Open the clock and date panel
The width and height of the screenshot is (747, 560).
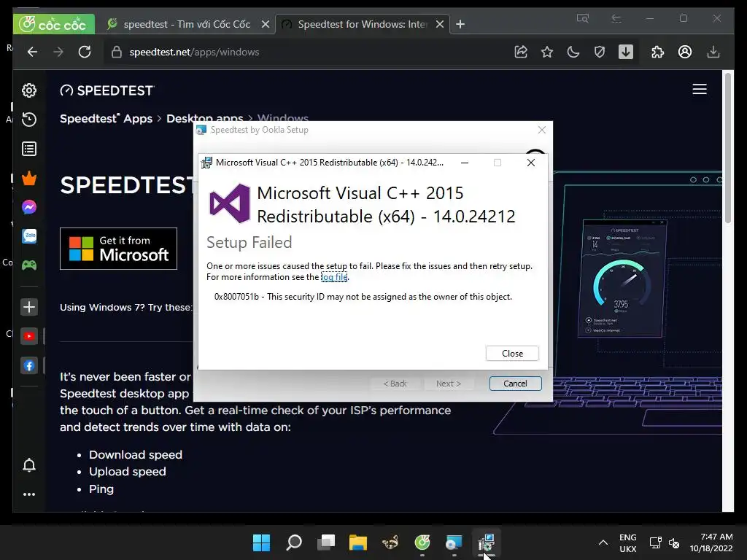(711, 542)
